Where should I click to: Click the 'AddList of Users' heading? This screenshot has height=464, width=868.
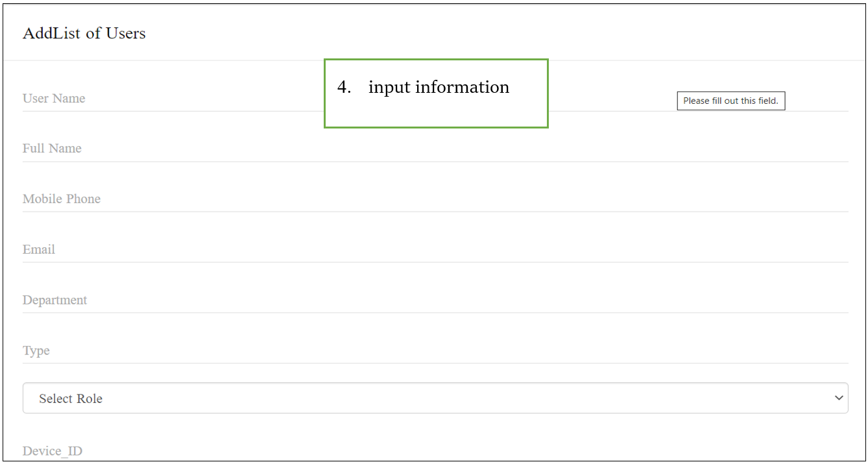(x=84, y=33)
